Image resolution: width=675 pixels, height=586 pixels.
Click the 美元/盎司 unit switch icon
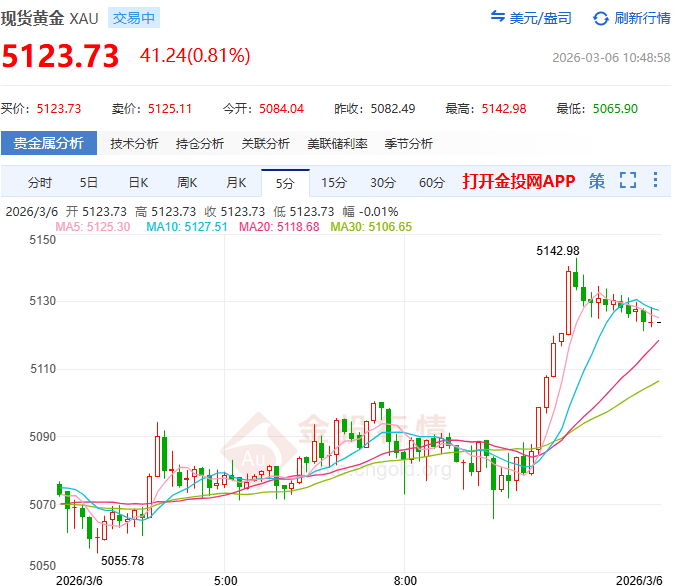[x=498, y=17]
